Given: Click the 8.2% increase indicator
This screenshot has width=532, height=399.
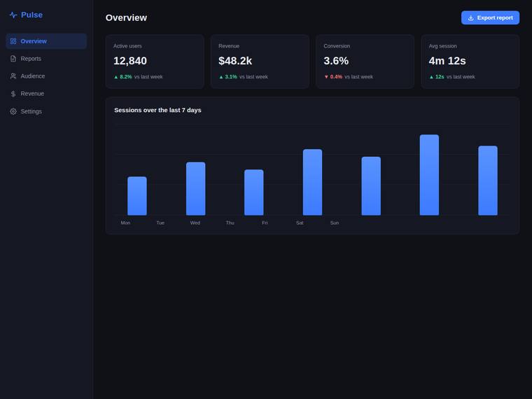Looking at the screenshot, I should coord(122,77).
